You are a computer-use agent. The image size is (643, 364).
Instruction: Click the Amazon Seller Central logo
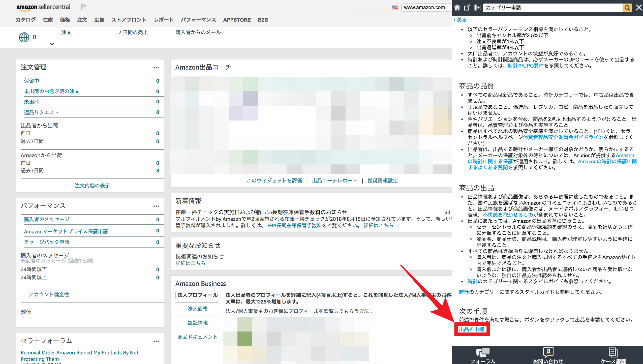click(43, 7)
